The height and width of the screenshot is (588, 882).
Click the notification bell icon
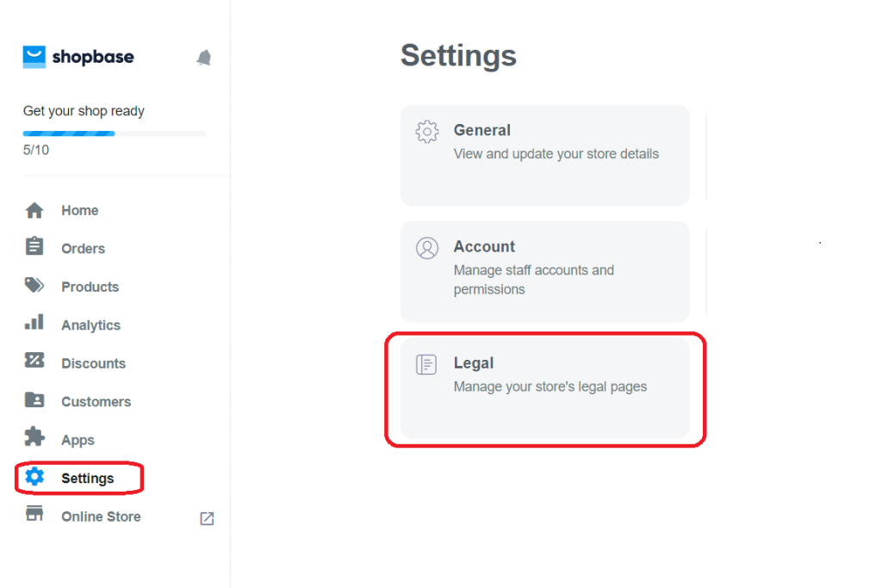pyautogui.click(x=203, y=58)
